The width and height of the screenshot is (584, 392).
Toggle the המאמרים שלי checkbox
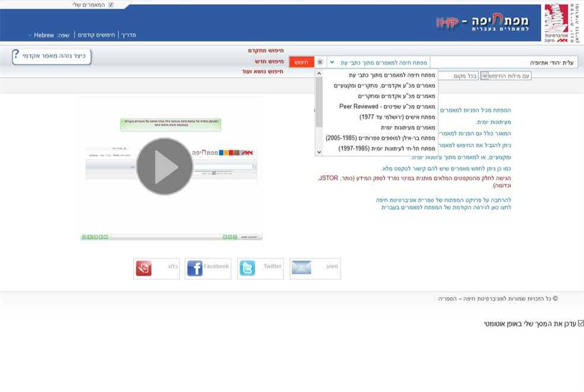point(111,5)
